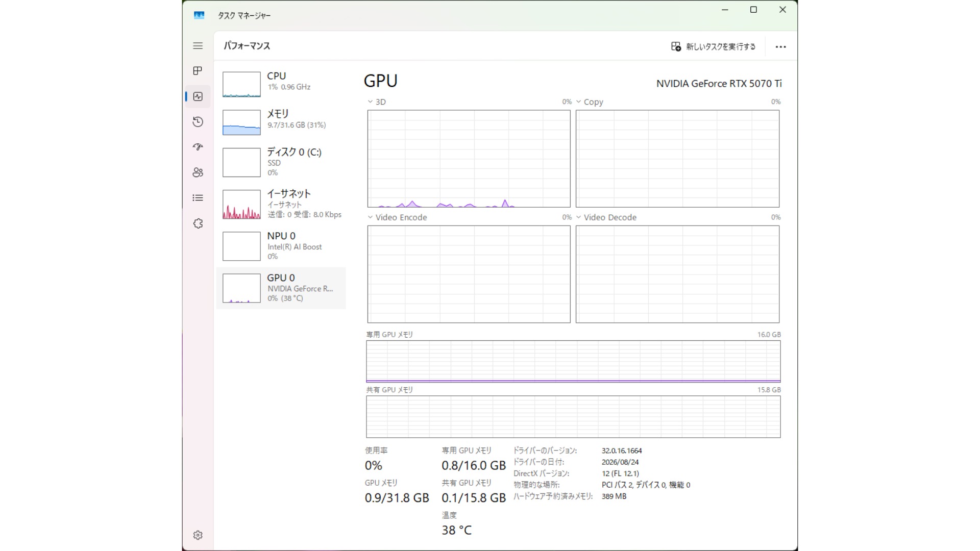980x551 pixels.
Task: Select the Performance page icon in sidebar
Action: (x=198, y=96)
